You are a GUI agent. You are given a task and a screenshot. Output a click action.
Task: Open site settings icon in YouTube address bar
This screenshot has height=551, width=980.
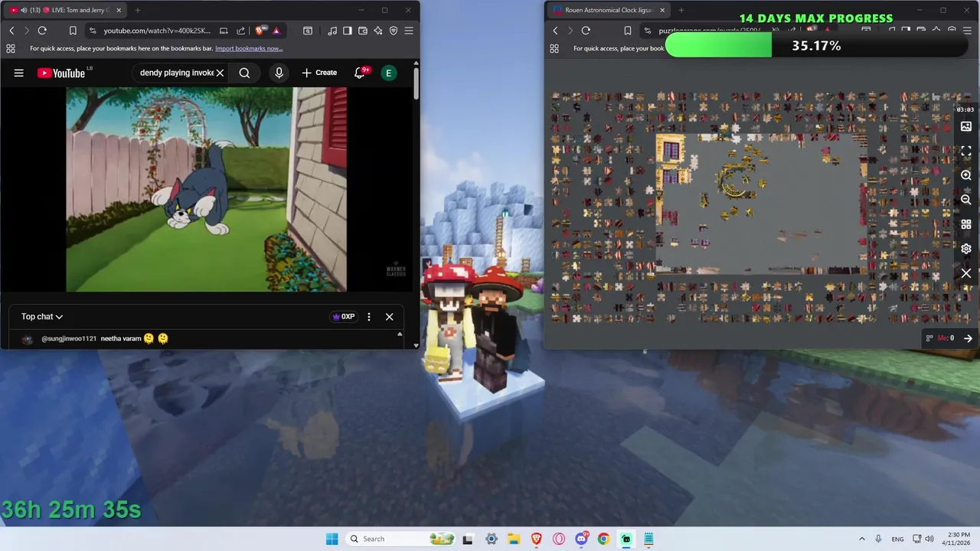pos(93,31)
